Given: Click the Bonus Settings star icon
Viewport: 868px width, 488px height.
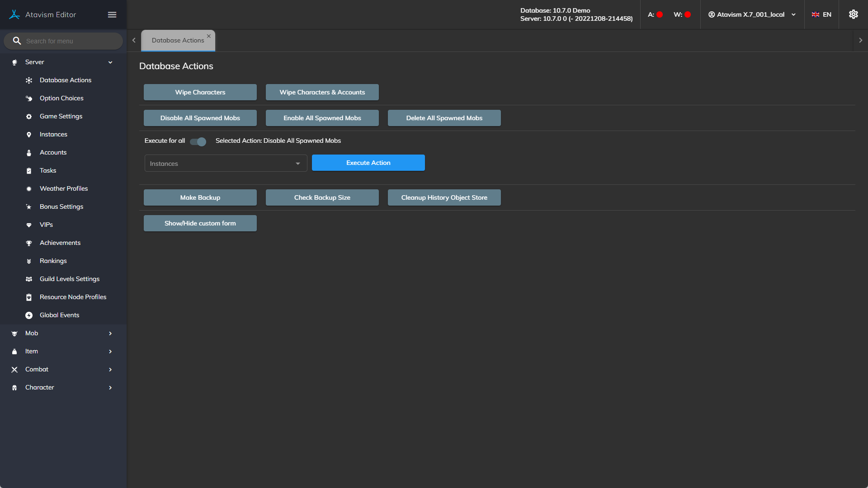Looking at the screenshot, I should [x=29, y=207].
